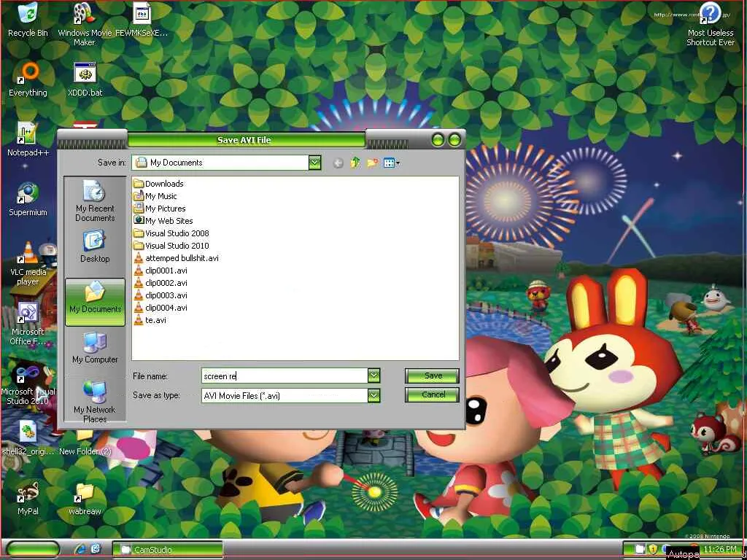
Task: Select the clip0001.avi file
Action: (160, 271)
